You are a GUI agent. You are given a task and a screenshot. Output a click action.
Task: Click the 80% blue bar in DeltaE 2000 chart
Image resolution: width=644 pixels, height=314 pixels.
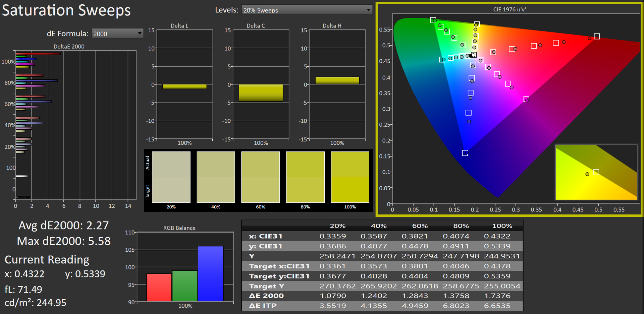[x=37, y=80]
